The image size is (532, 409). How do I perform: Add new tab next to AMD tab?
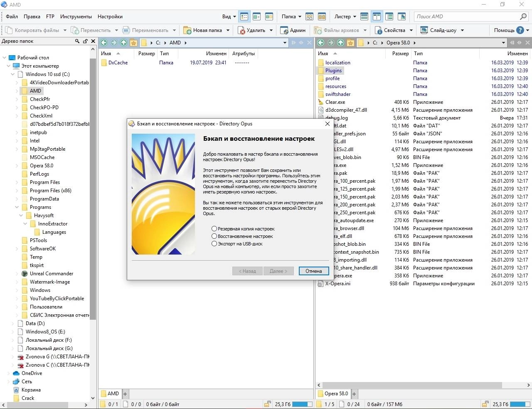pyautogui.click(x=125, y=394)
